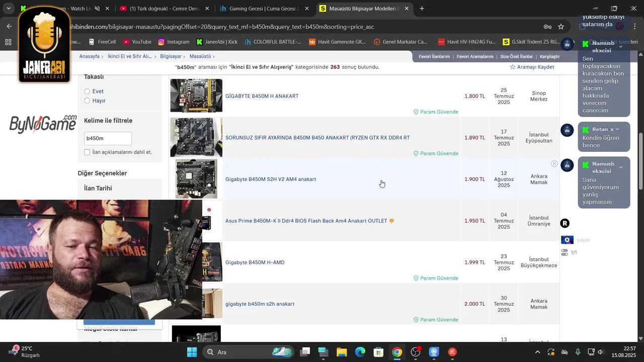
Task: Open Favori Aramalarım menu
Action: coord(475,56)
